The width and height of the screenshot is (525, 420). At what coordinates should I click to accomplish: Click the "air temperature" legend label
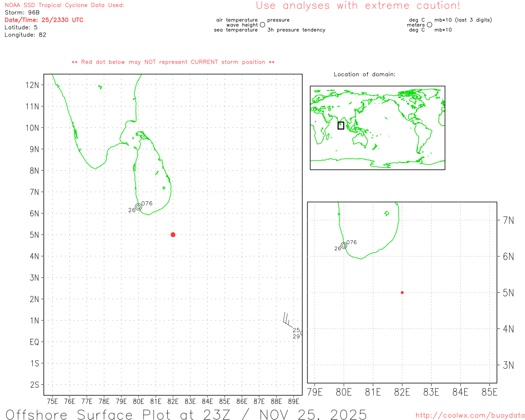(x=237, y=20)
